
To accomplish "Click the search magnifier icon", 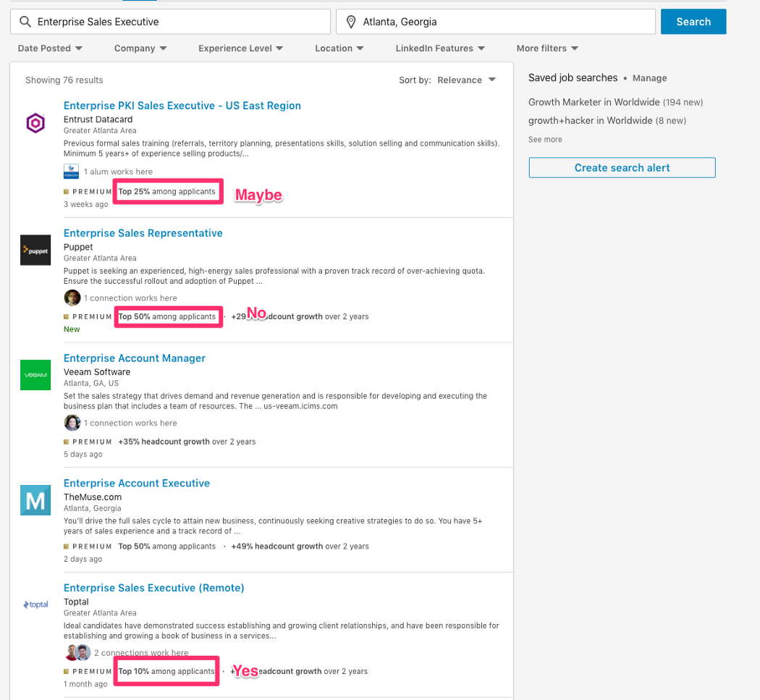I will point(25,22).
